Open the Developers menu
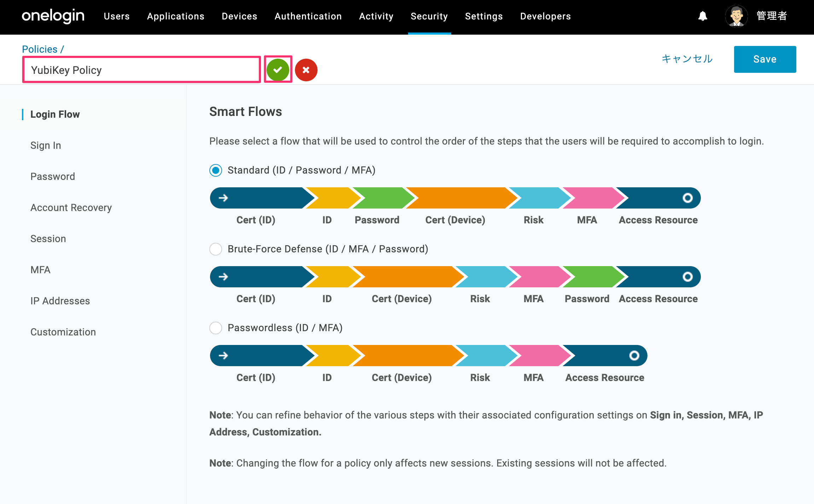The image size is (814, 504). (545, 16)
